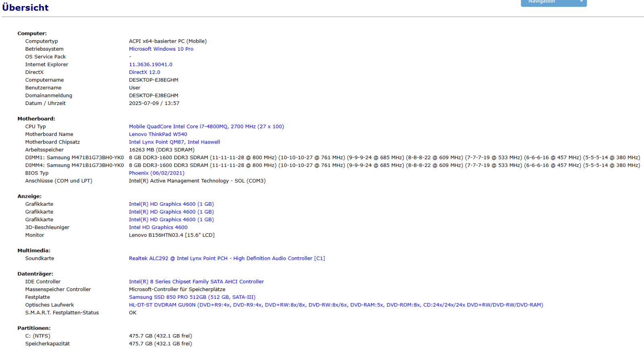Viewport: 644px width, 351px height.
Task: Open the Mobile QuadCore Intel Core i7-4800MQ link
Action: click(206, 127)
